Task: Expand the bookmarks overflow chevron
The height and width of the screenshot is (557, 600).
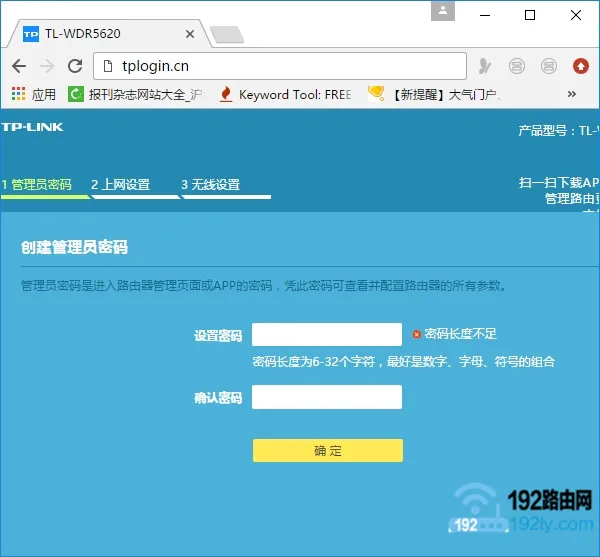Action: click(572, 95)
